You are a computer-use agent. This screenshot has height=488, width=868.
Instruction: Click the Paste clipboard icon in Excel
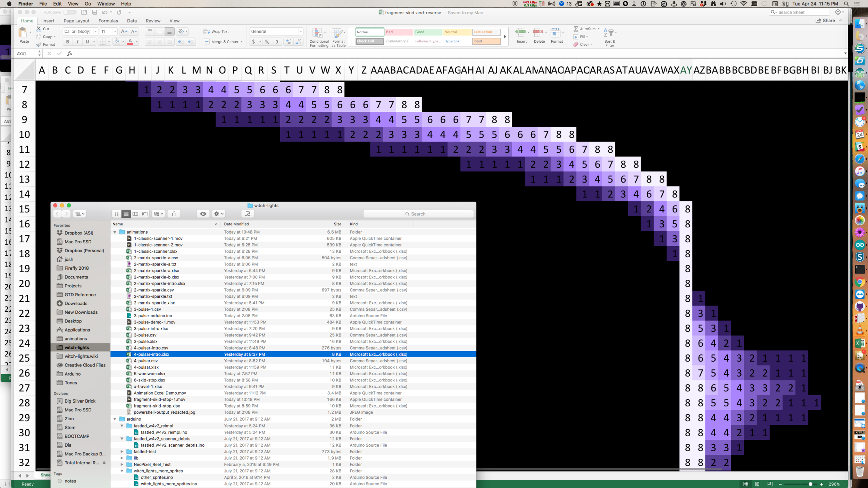click(23, 33)
